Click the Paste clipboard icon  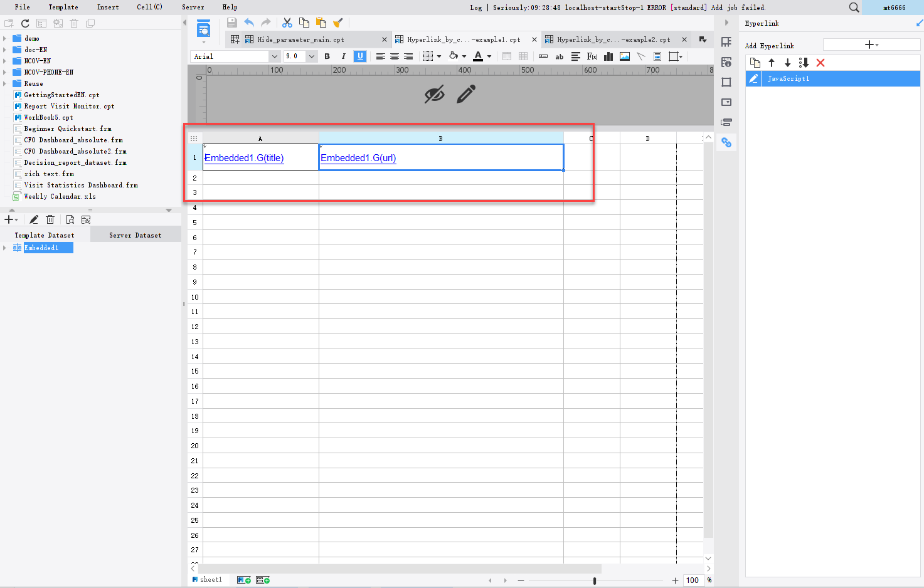[321, 23]
